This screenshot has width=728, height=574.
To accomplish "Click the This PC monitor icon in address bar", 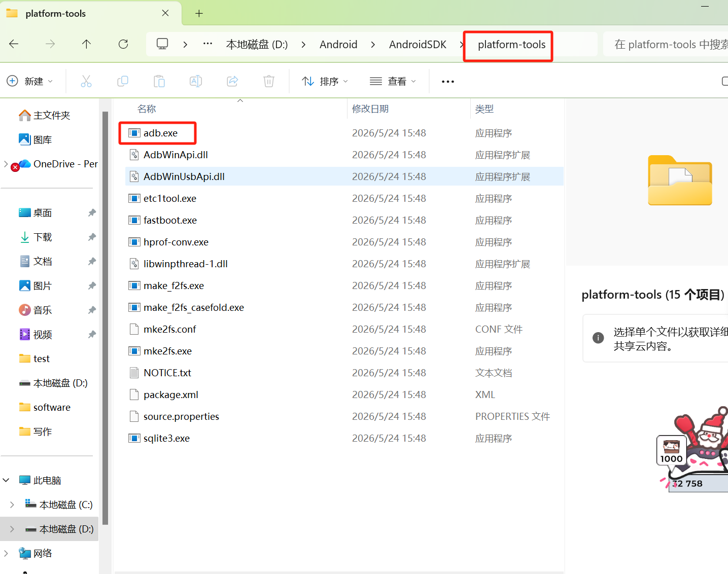I will point(162,44).
